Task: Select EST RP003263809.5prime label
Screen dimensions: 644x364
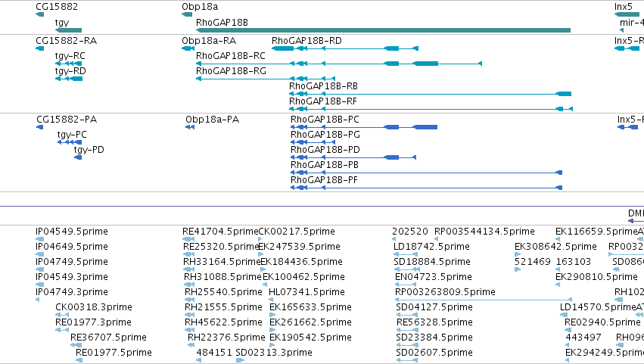Action: click(x=445, y=293)
